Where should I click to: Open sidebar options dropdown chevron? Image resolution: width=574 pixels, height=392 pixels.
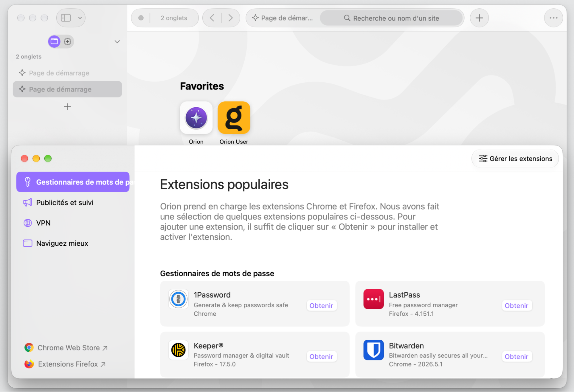(x=80, y=18)
